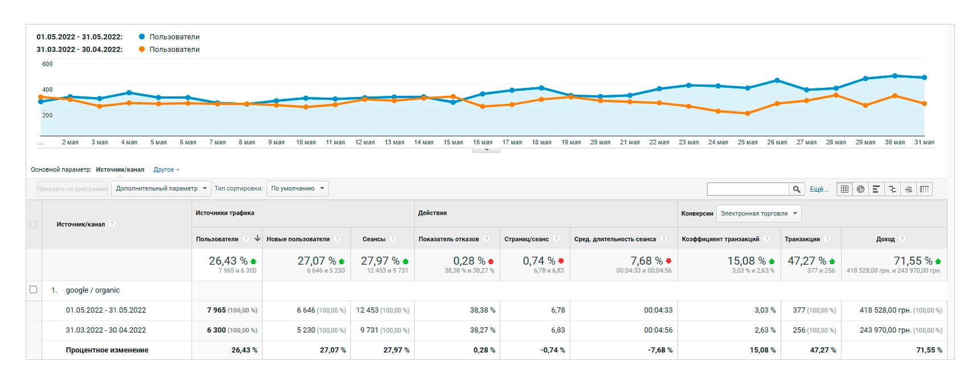The height and width of the screenshot is (385, 980).
Task: Open the По умолчанию sort type dropdown
Action: [297, 189]
